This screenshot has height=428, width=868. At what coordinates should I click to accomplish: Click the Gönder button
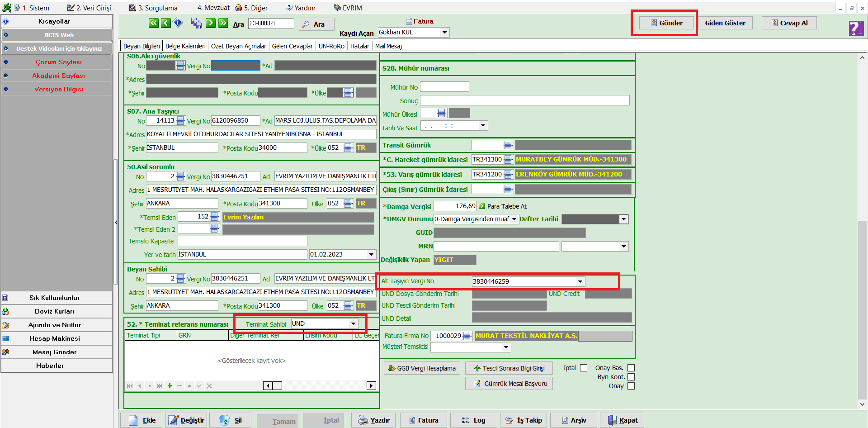pyautogui.click(x=666, y=23)
